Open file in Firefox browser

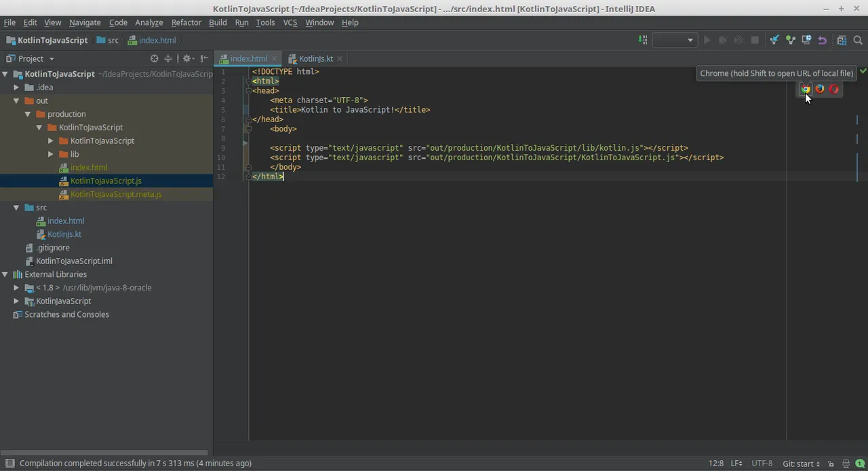click(819, 89)
